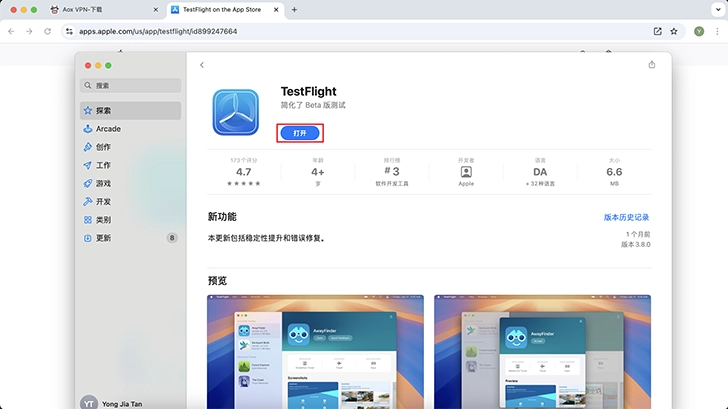Bookmark this page with star icon

pyautogui.click(x=674, y=31)
